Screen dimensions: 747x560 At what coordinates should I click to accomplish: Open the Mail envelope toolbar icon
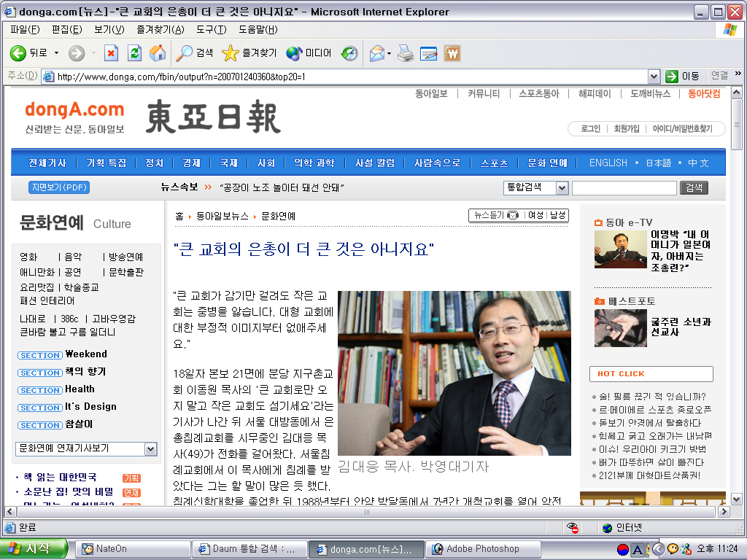point(377,52)
